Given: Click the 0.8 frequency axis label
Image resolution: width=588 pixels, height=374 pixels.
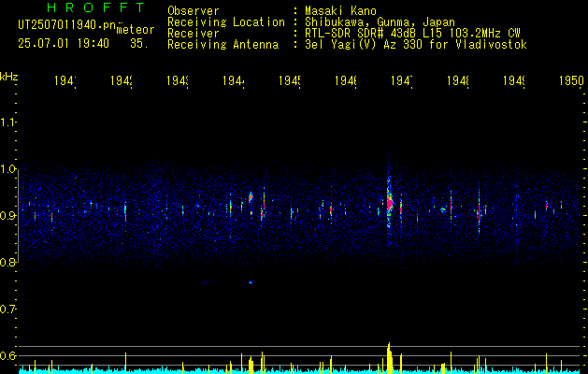Looking at the screenshot, I should [7, 262].
